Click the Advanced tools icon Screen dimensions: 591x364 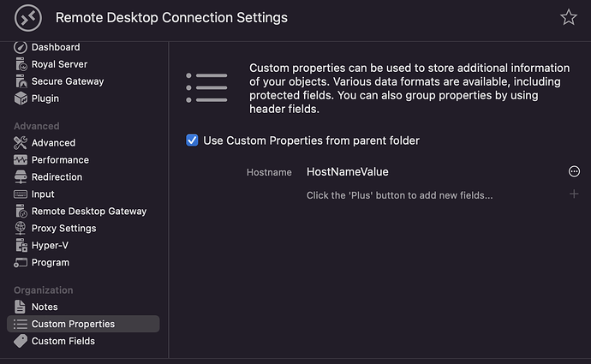(x=21, y=143)
